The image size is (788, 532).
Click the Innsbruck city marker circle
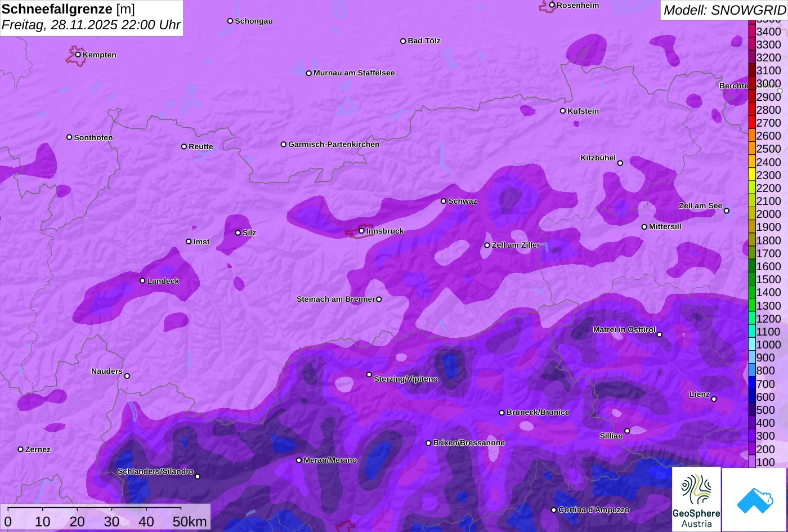point(361,231)
